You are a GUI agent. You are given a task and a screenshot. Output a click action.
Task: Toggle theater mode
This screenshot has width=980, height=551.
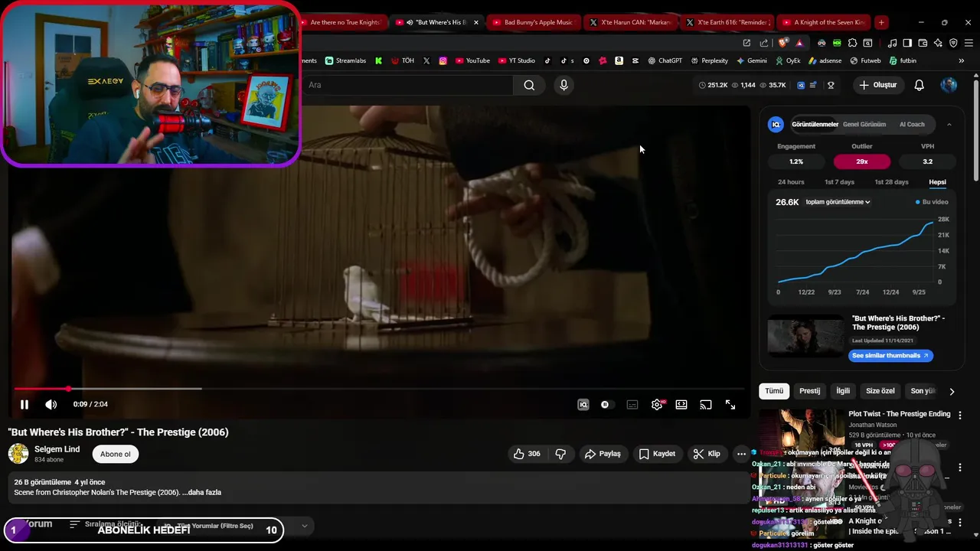point(681,405)
